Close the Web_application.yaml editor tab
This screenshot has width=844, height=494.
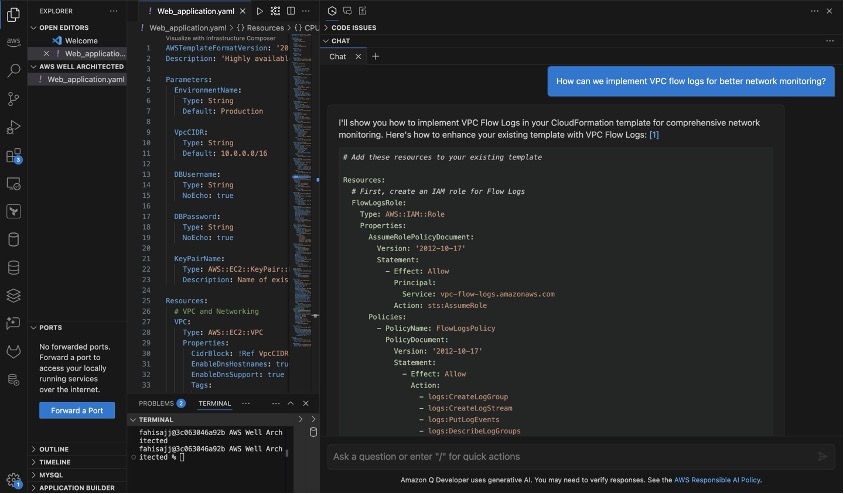[243, 11]
